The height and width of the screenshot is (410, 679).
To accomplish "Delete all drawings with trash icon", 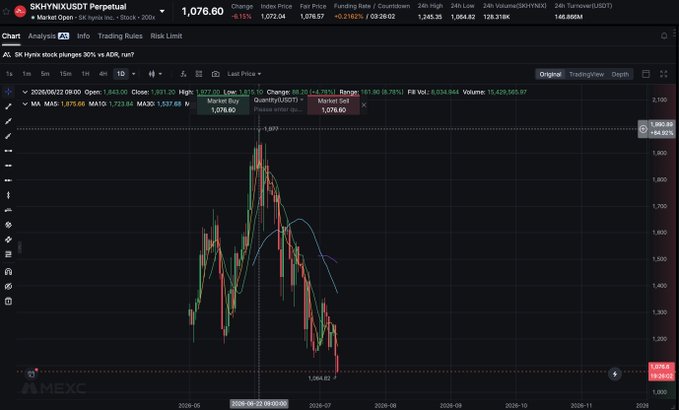I will [x=8, y=301].
